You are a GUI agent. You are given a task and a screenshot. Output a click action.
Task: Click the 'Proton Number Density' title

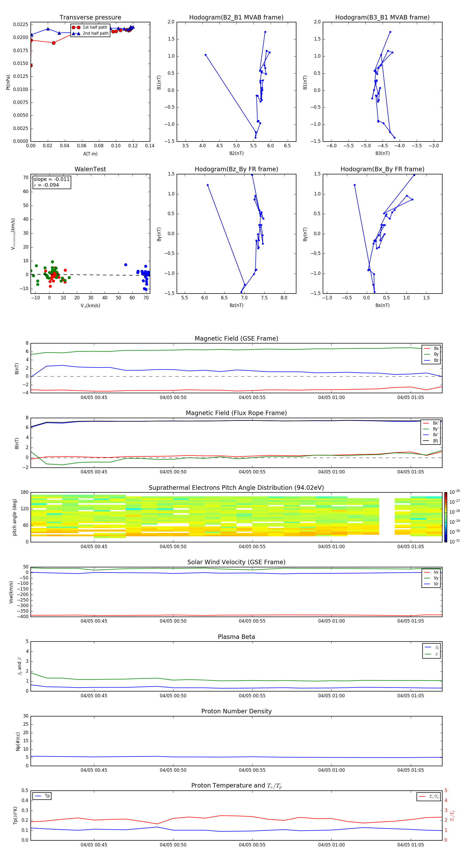236,711
